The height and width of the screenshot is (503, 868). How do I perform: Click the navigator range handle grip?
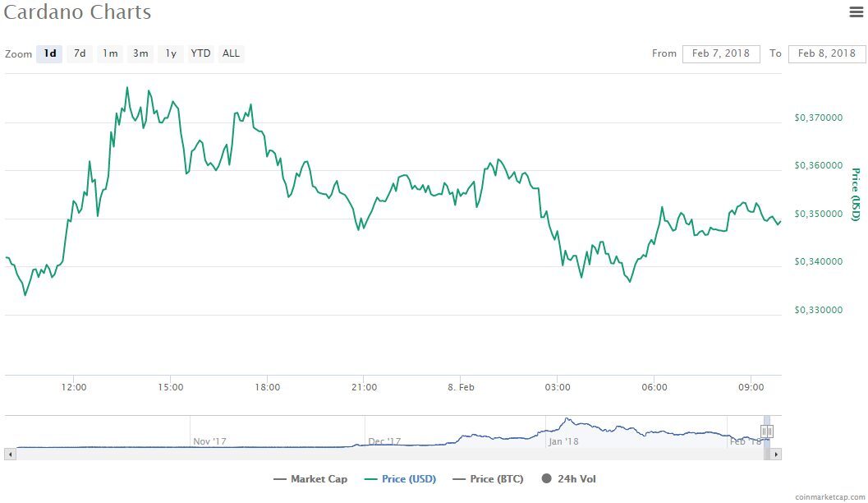pos(767,431)
